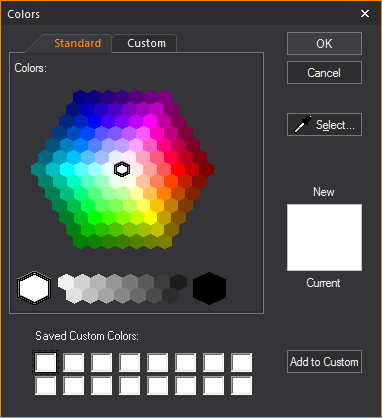382x418 pixels.
Task: Select the bright pure green hexagon
Action: click(x=94, y=218)
